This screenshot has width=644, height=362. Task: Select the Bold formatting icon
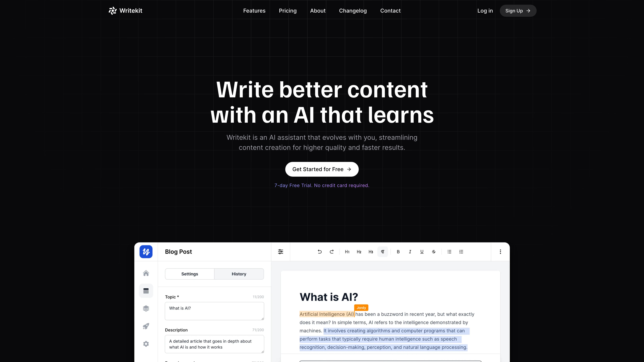pyautogui.click(x=398, y=252)
